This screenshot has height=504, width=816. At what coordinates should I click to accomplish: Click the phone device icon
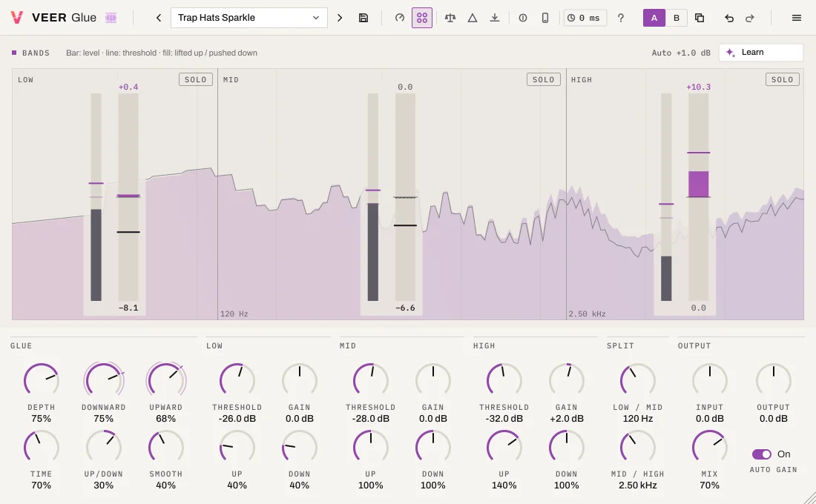pyautogui.click(x=545, y=18)
